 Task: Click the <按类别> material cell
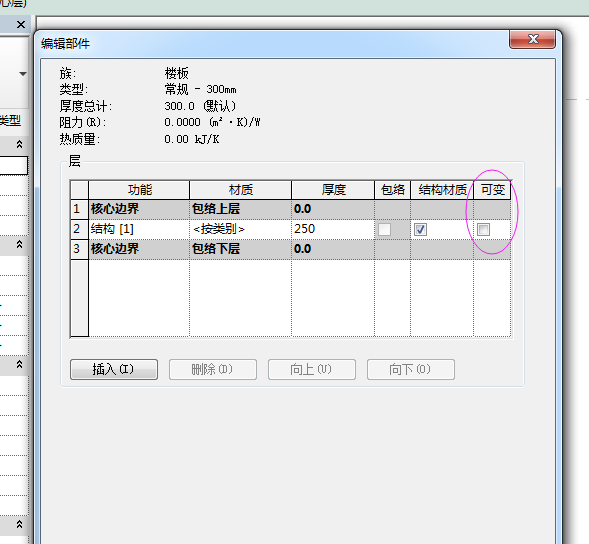point(240,229)
